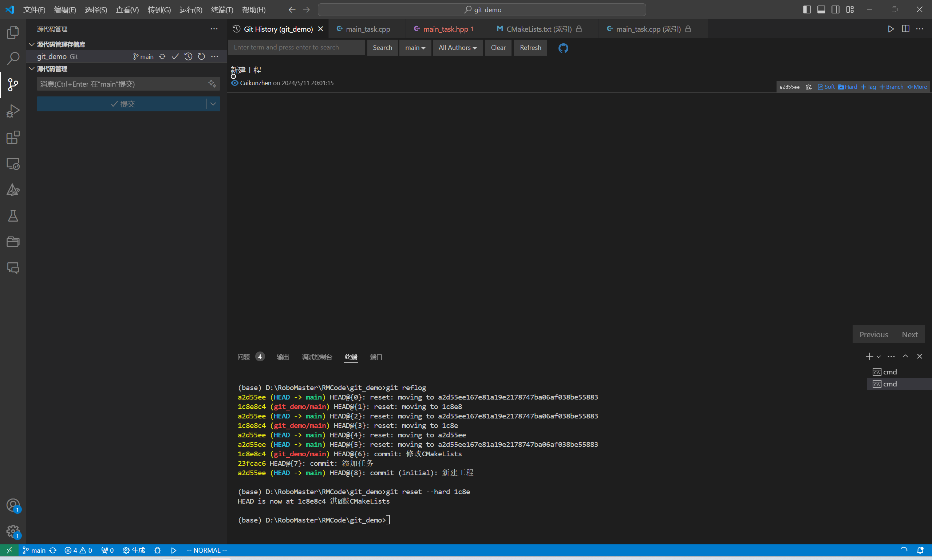Image resolution: width=932 pixels, height=560 pixels.
Task: Open the Extensions view
Action: 13,137
